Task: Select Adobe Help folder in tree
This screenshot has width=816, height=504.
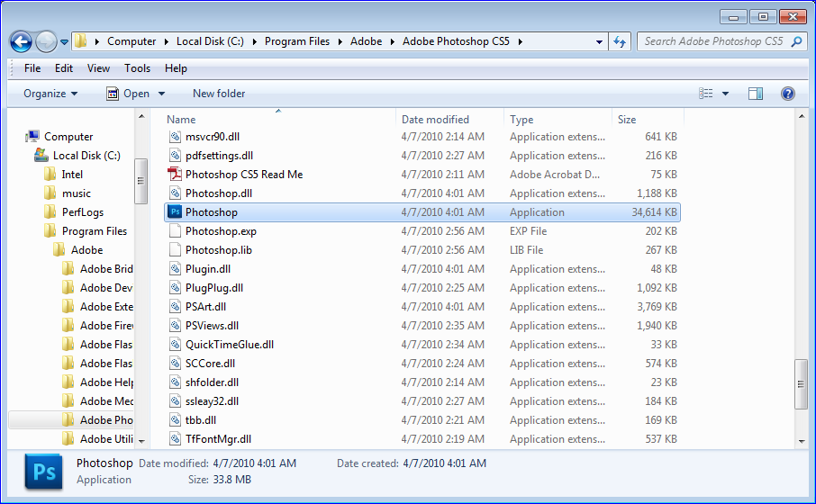Action: [106, 382]
